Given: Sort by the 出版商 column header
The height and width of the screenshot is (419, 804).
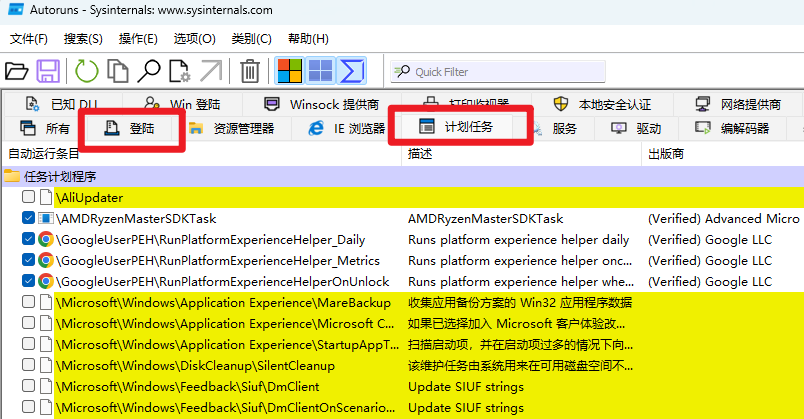Looking at the screenshot, I should point(723,154).
